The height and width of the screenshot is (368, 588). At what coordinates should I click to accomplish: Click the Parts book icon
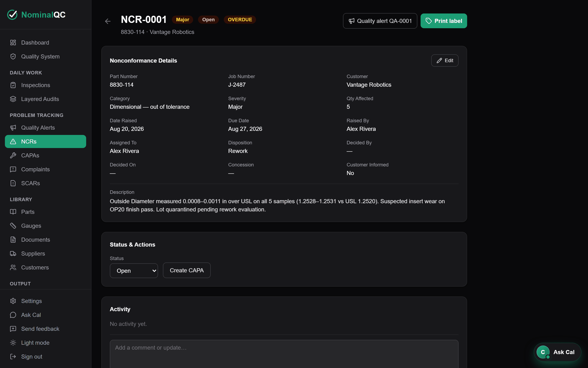click(x=13, y=212)
